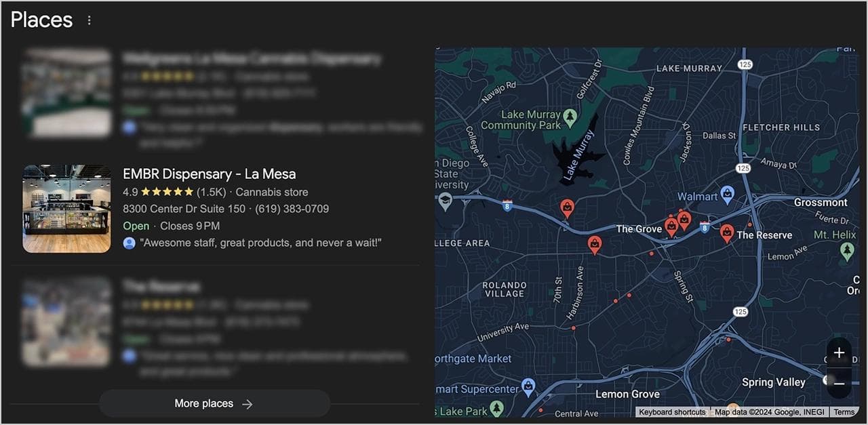Select the Walmart Supercenter pin at map bottom
Viewport: 868px width, 425px height.
(528, 386)
